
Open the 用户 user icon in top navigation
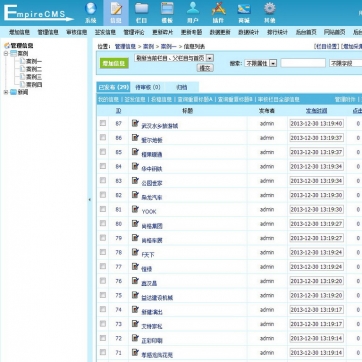[x=193, y=9]
